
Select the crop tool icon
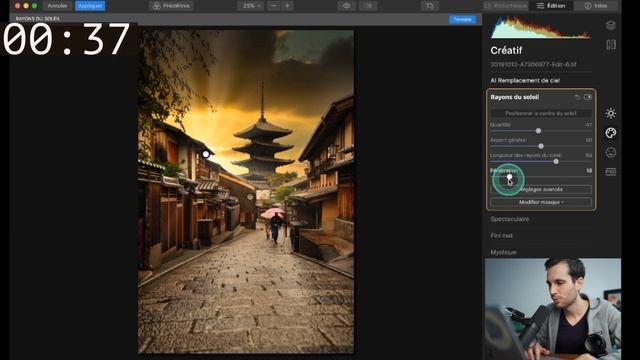coord(430,6)
